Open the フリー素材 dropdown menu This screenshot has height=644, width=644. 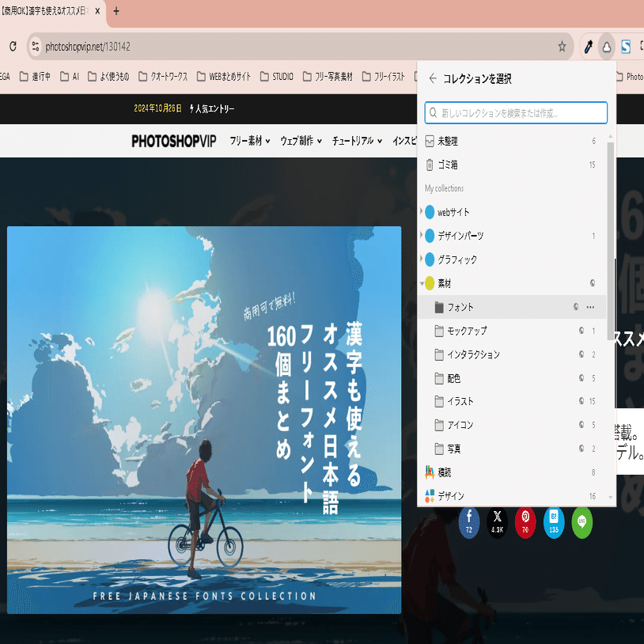coord(250,141)
